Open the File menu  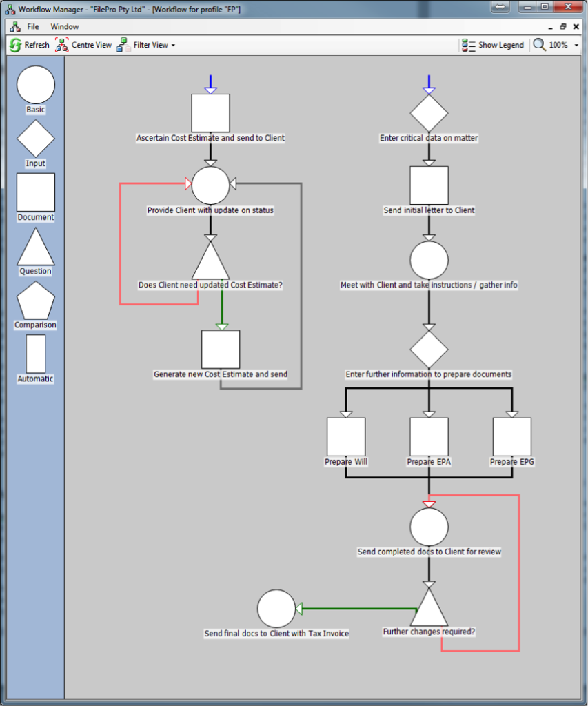coord(33,26)
